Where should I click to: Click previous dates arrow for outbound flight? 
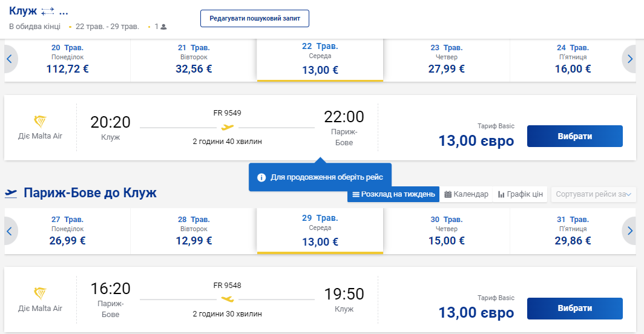(10, 59)
